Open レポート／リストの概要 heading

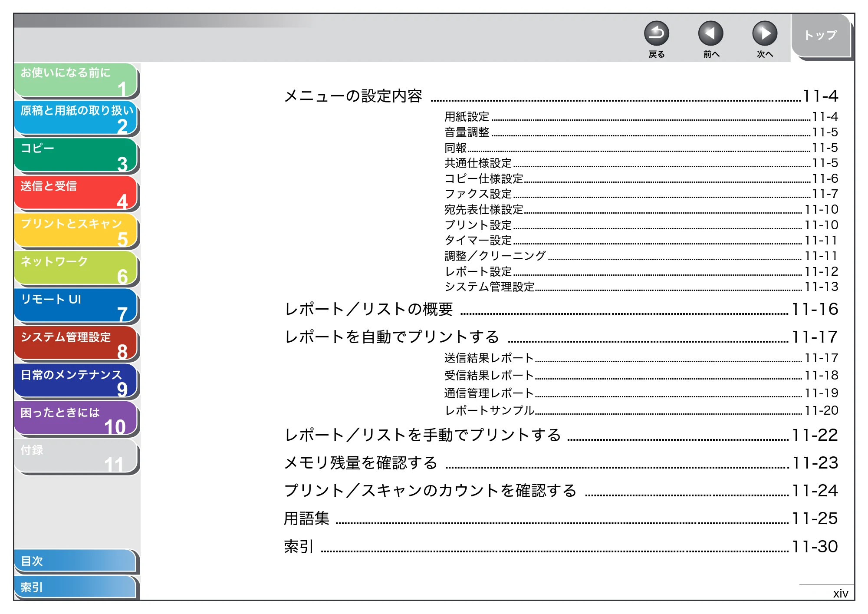coord(561,310)
